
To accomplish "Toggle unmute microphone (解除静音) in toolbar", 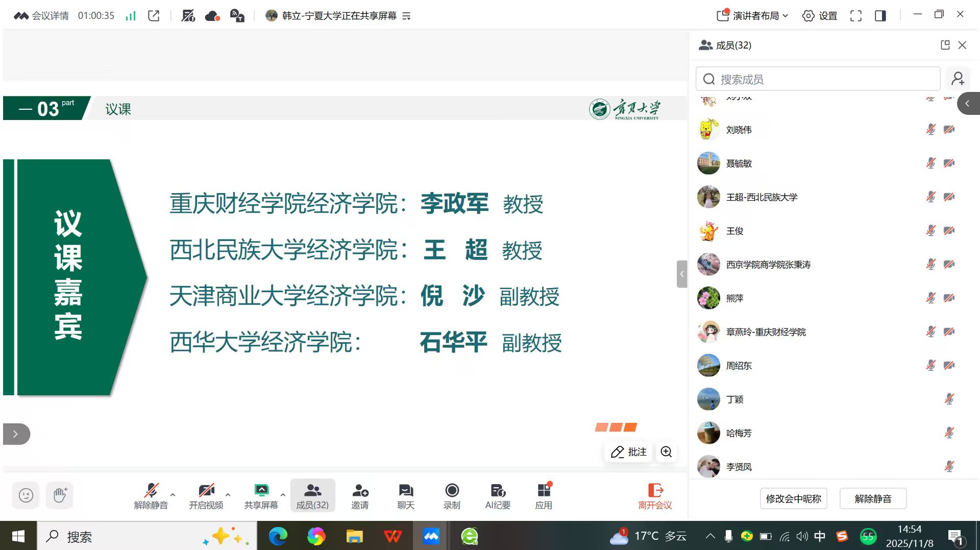I will (151, 496).
